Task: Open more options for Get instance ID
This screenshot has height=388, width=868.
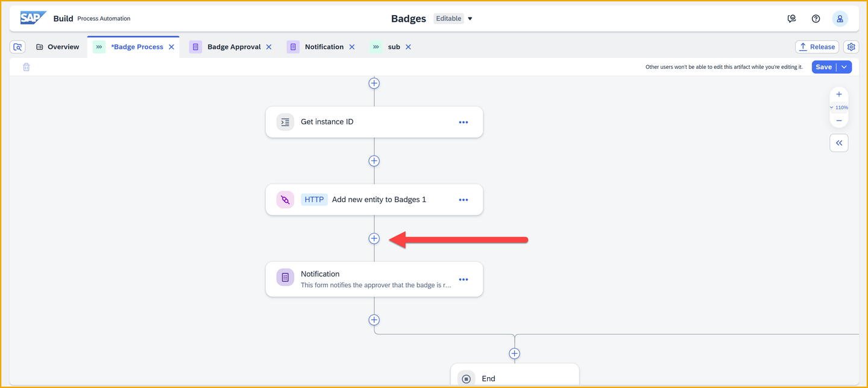Action: [464, 122]
